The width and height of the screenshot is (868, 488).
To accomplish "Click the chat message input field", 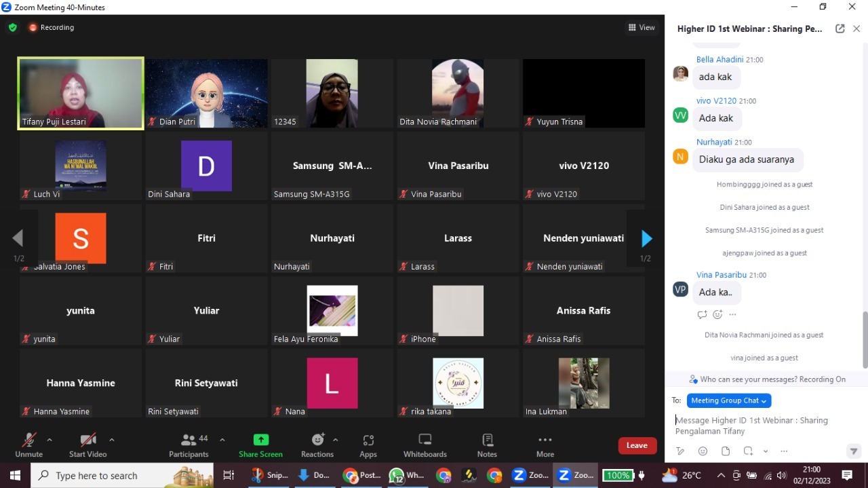I will coord(759,426).
